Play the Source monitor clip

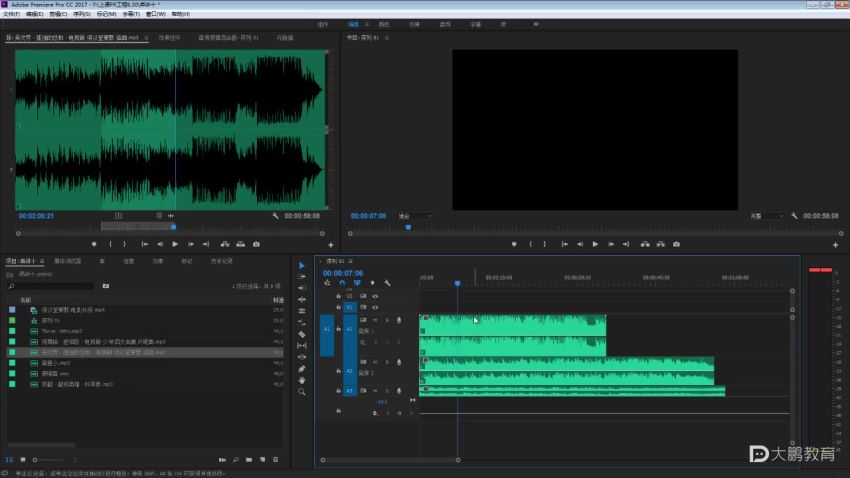coord(175,244)
